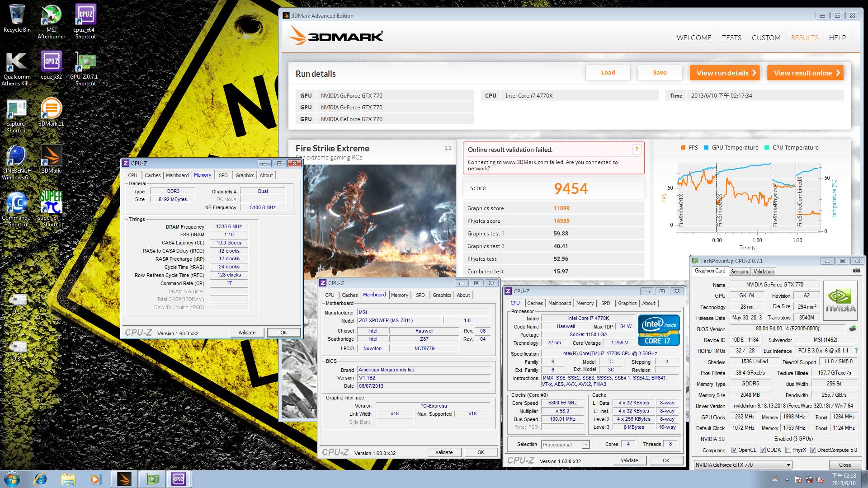Launch MSI Afterburner from the desktop
This screenshot has height=488, width=868.
[x=51, y=21]
